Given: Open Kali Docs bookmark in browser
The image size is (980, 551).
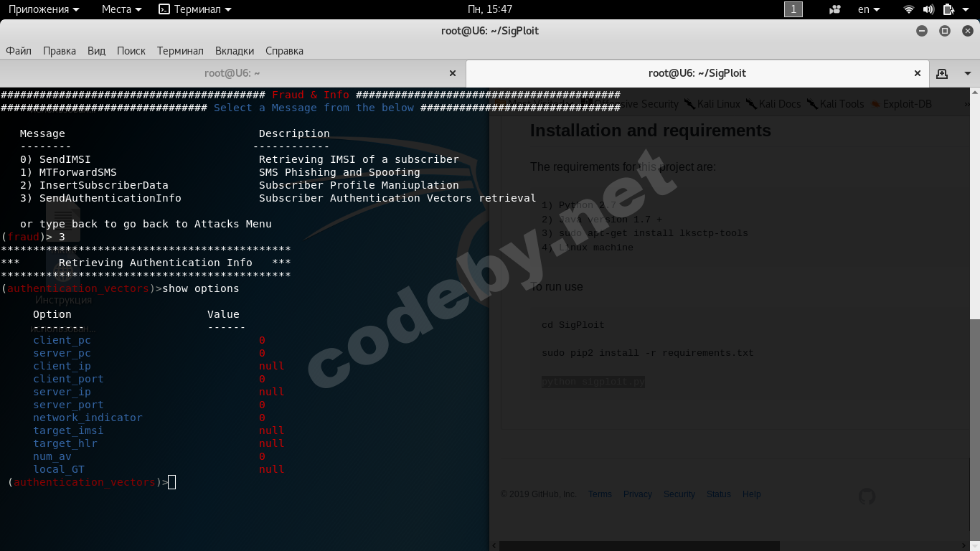Looking at the screenshot, I should click(x=773, y=104).
